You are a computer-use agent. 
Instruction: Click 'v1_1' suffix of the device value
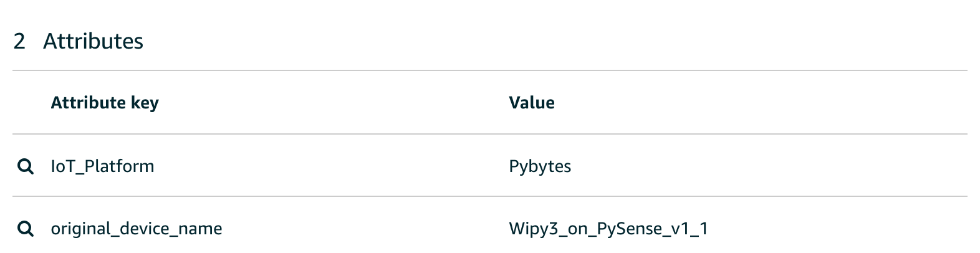[688, 229]
